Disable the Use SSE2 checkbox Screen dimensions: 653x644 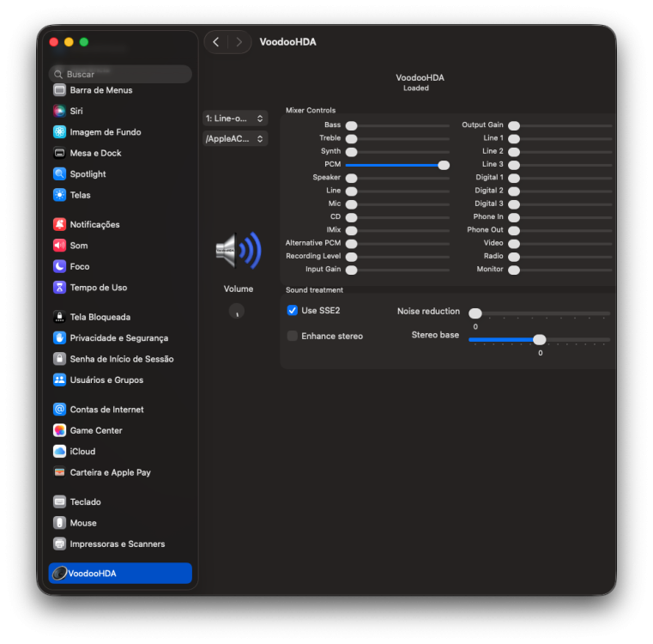(293, 311)
